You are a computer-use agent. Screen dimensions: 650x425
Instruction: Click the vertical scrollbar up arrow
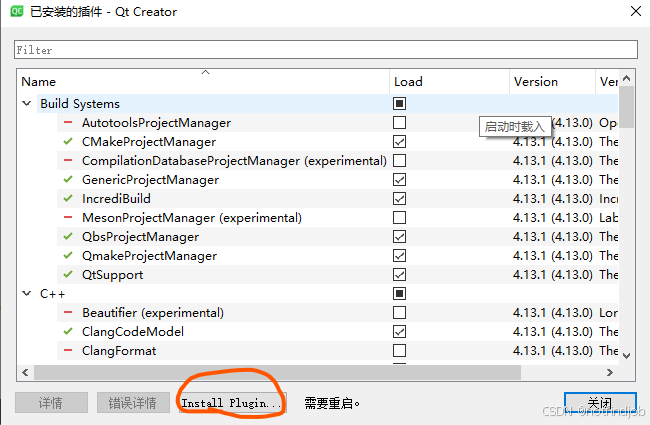[x=627, y=78]
